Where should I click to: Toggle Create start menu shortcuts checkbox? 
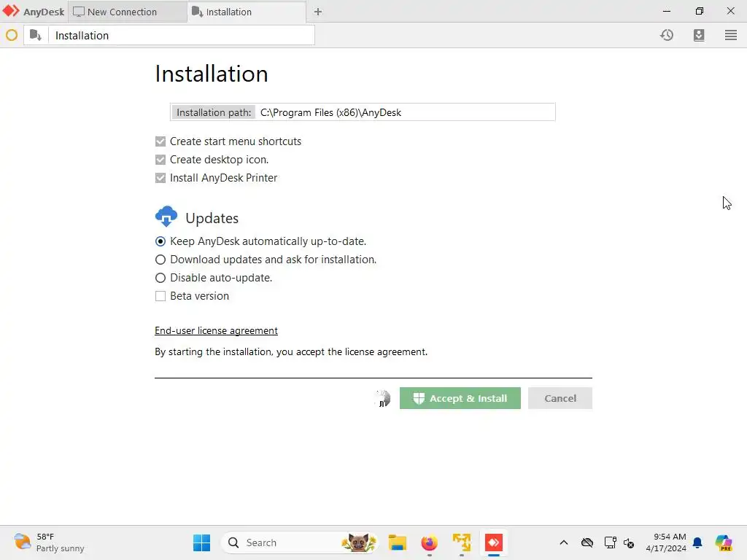pos(160,141)
